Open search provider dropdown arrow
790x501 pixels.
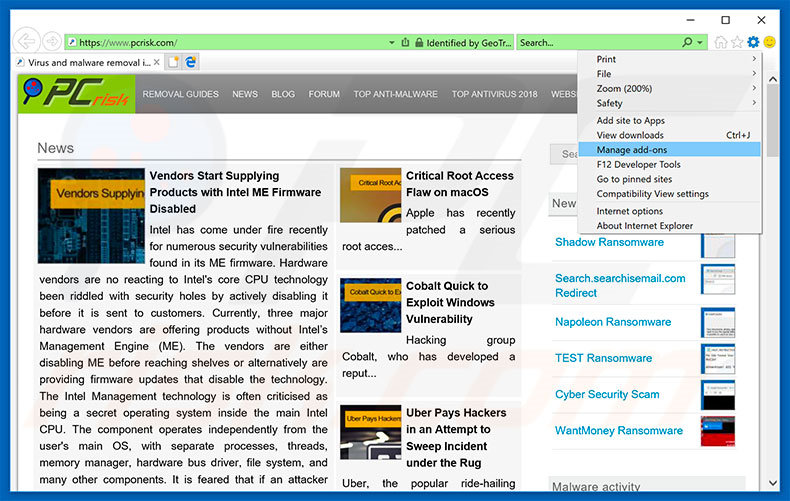(x=700, y=43)
